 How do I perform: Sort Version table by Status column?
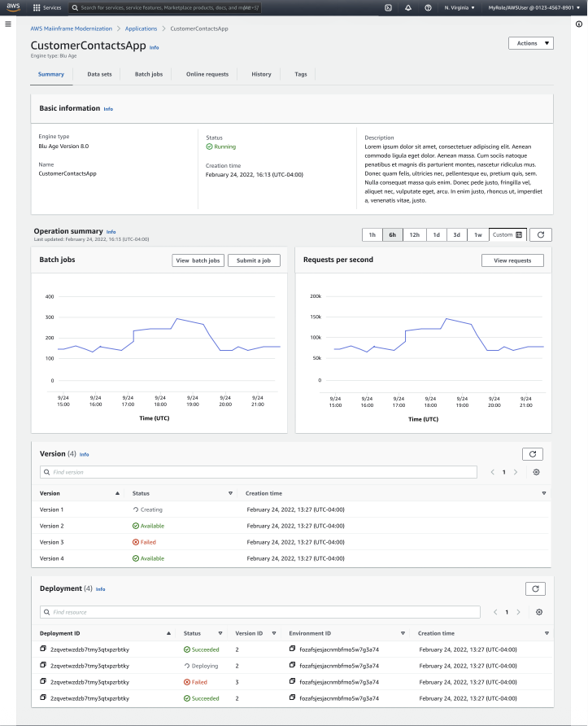pyautogui.click(x=230, y=493)
